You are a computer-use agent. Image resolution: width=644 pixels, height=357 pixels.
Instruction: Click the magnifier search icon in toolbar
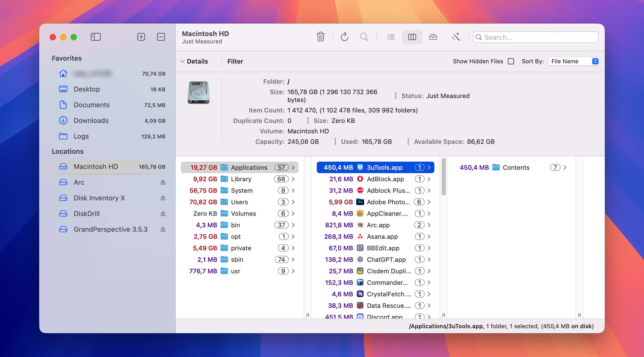[364, 37]
